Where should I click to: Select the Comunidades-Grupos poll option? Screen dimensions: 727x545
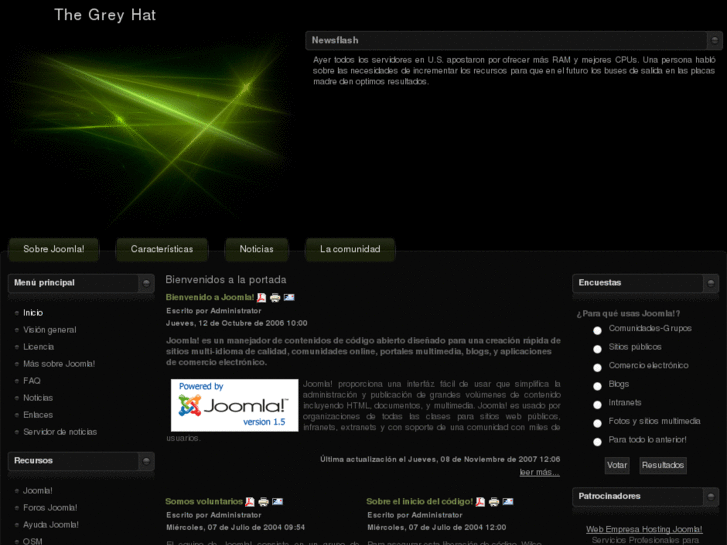coord(597,330)
